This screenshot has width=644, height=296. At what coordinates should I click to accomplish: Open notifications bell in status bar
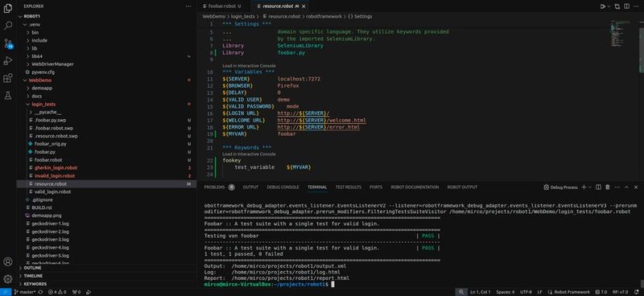[637, 292]
